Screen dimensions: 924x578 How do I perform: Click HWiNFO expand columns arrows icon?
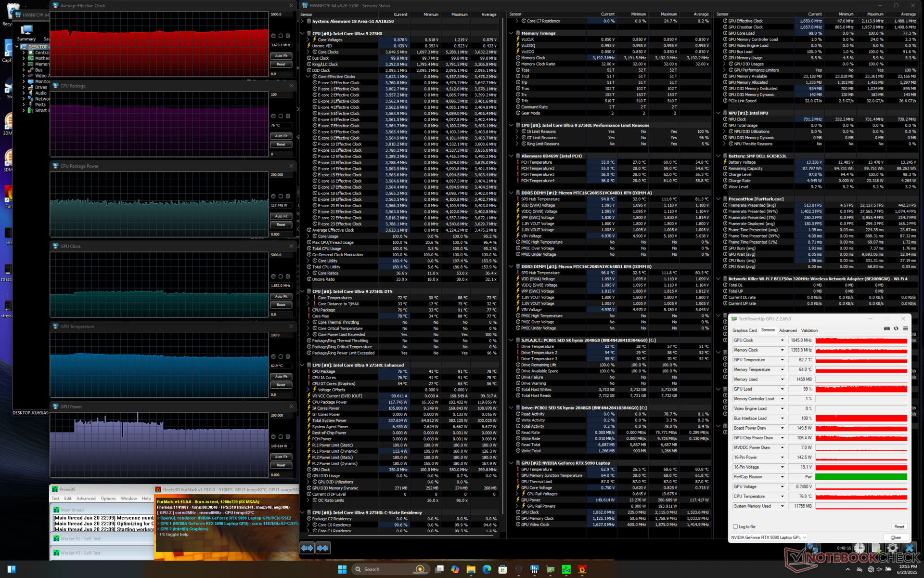point(307,548)
